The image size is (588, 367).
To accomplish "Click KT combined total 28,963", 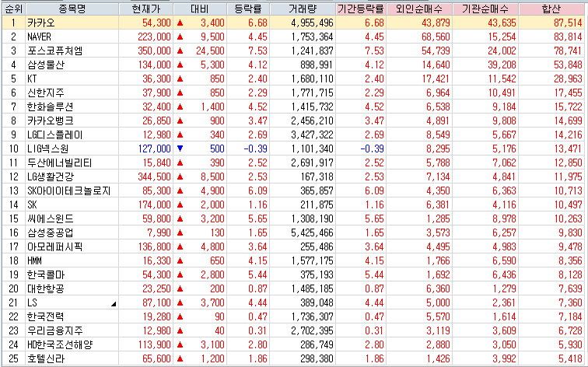I will coord(568,79).
